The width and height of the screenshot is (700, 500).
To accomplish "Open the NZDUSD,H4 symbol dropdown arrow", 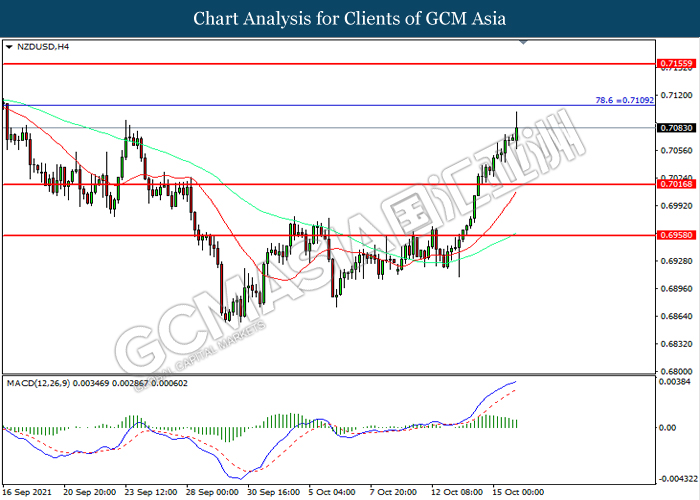I will tap(9, 47).
